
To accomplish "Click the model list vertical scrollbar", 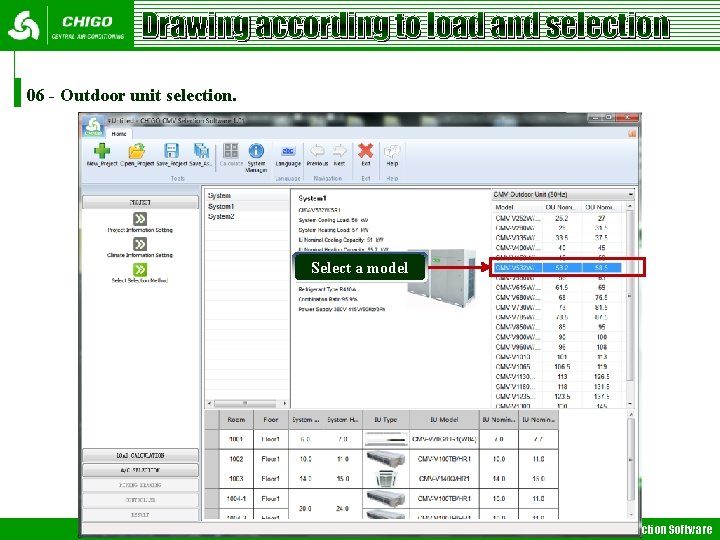I will pos(630,296).
